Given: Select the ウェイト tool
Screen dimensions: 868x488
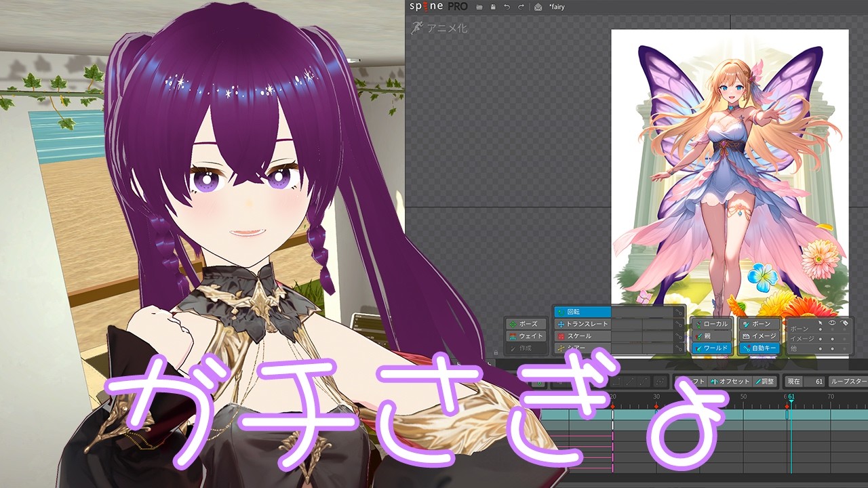Looking at the screenshot, I should click(x=526, y=336).
